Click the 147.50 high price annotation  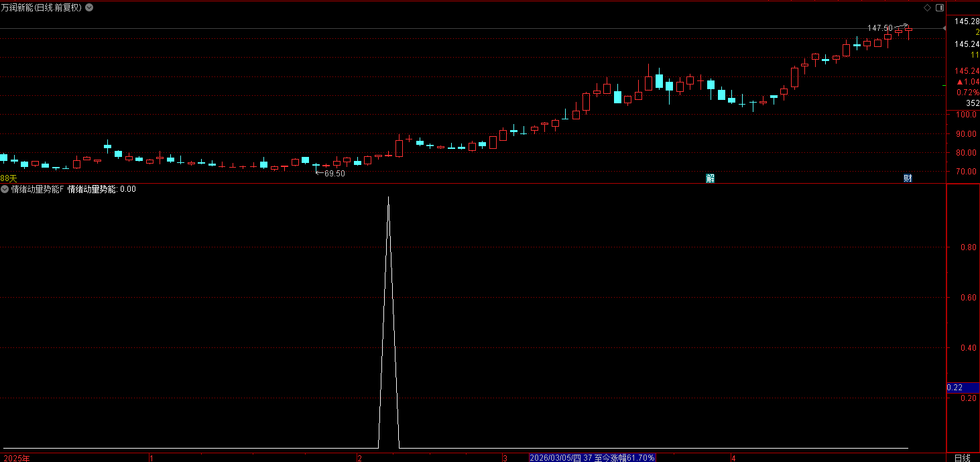pos(880,28)
